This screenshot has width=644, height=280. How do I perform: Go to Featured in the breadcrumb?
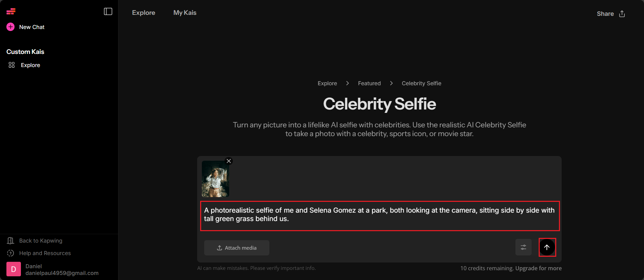point(369,83)
